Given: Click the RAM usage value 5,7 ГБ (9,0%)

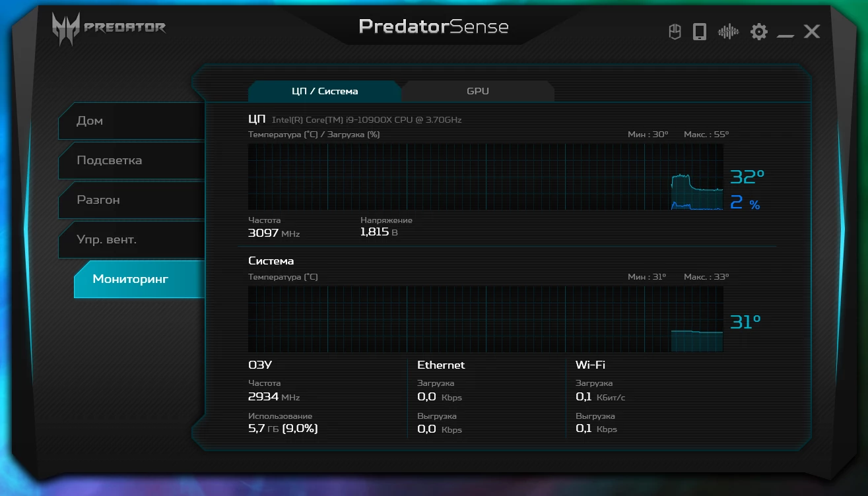Looking at the screenshot, I should [283, 429].
